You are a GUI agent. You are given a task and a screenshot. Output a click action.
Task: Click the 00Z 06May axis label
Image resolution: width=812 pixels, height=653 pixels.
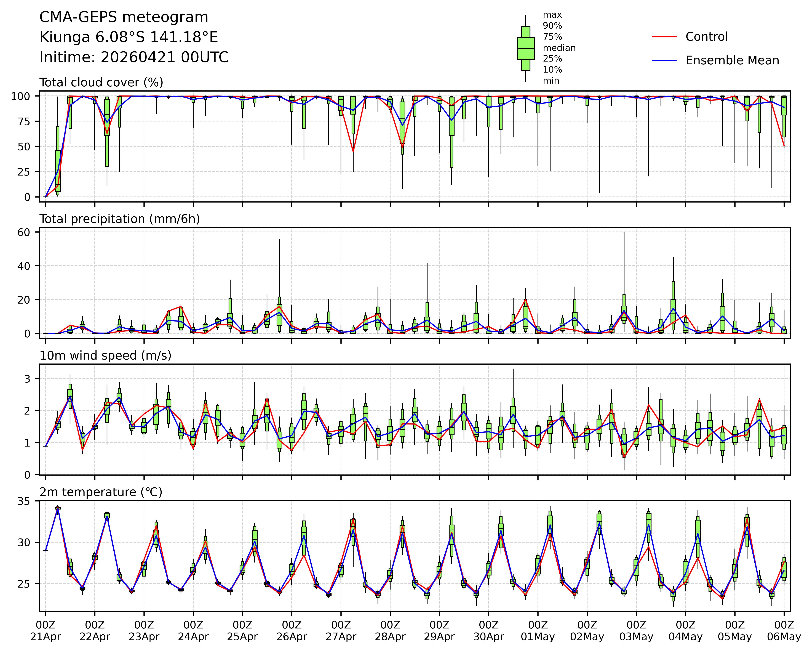[x=784, y=631]
